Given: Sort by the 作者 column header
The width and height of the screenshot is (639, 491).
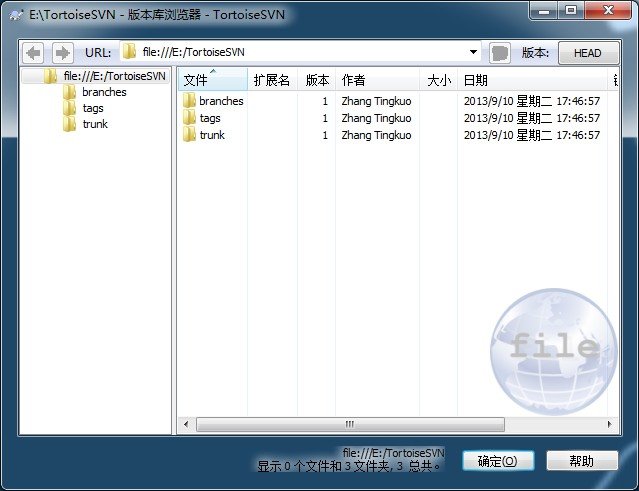Looking at the screenshot, I should (353, 80).
